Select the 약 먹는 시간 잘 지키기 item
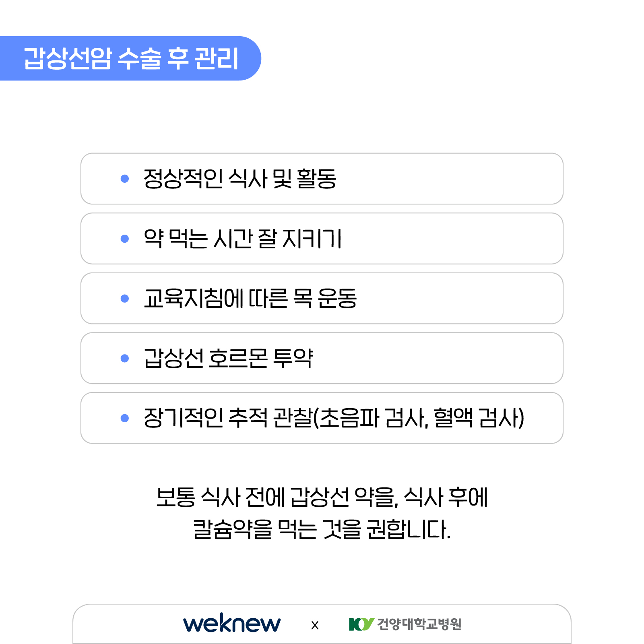The image size is (644, 644). [322, 238]
